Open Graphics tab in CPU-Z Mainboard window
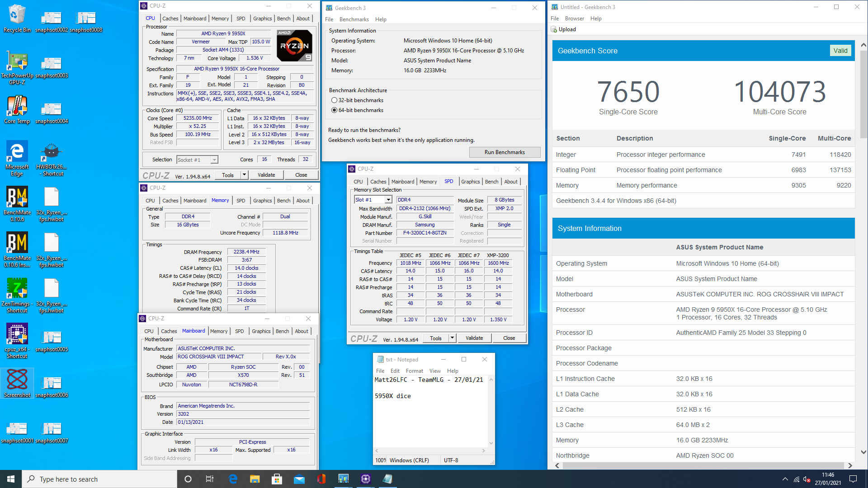The height and width of the screenshot is (488, 868). (x=261, y=331)
